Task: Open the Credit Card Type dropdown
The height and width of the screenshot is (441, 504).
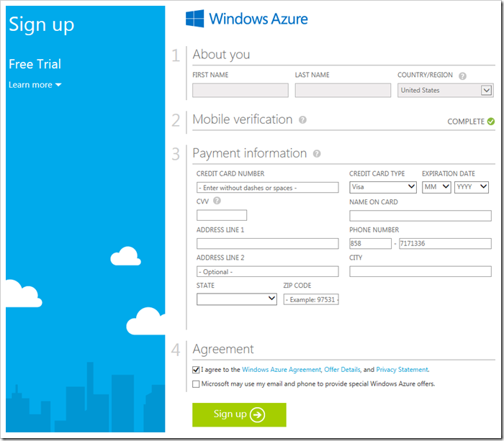Action: (383, 187)
